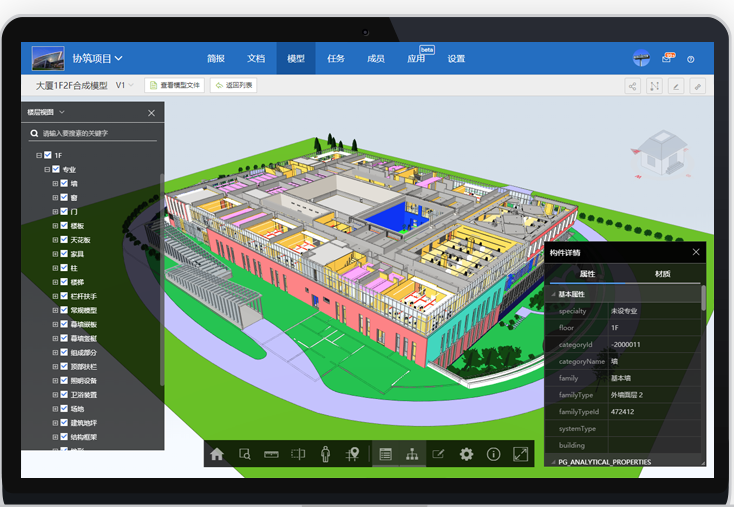Uncheck the 墙 category checkbox
This screenshot has height=507, width=734.
pos(64,184)
